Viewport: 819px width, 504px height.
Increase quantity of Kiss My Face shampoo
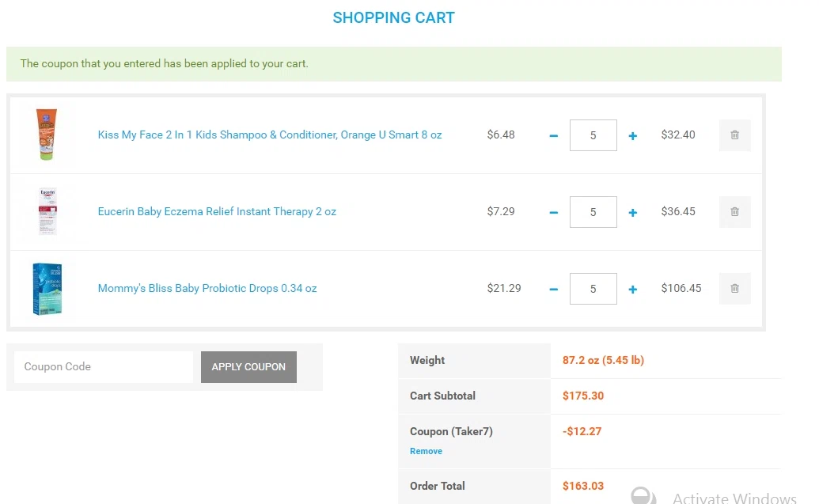(x=632, y=136)
